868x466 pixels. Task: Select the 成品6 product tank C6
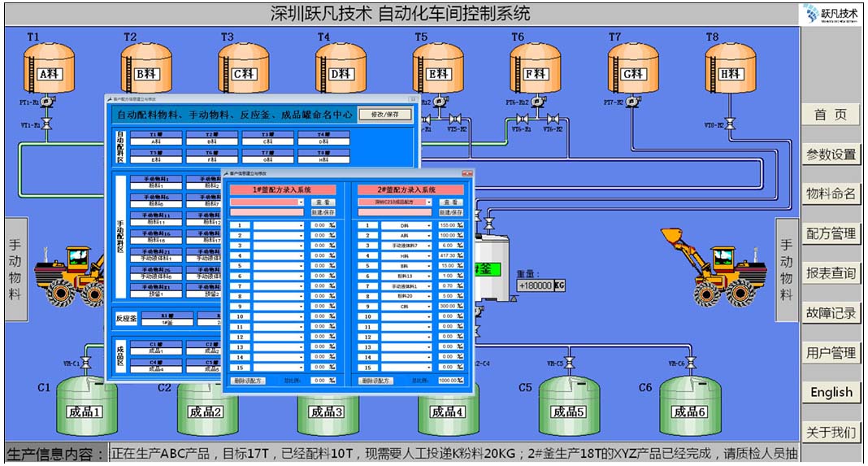point(690,404)
